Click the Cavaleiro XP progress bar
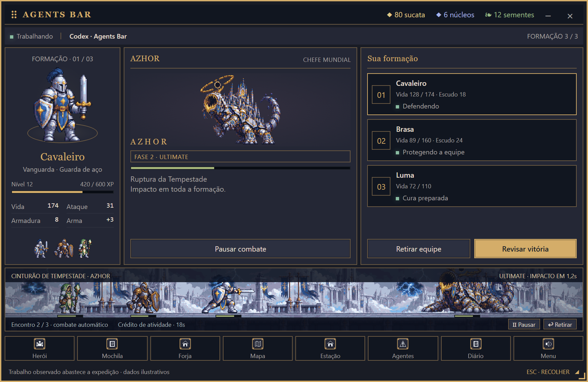 point(63,192)
